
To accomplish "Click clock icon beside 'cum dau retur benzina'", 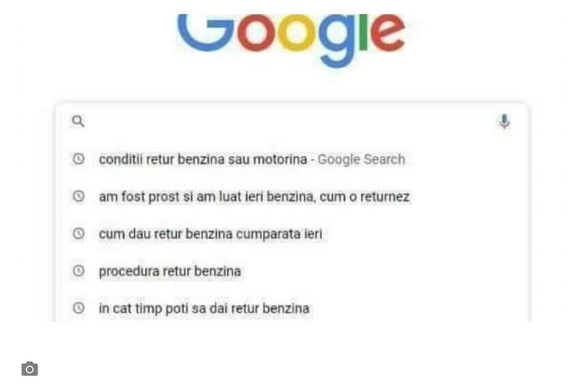I will [78, 234].
